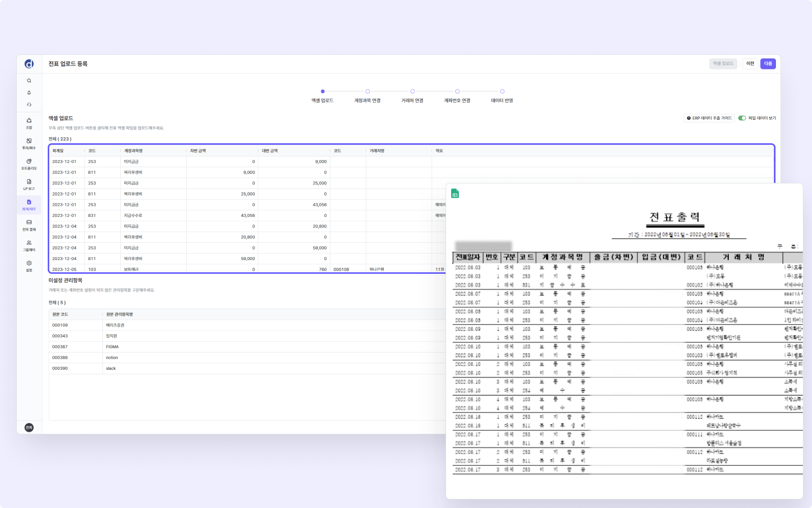Click the 43,056 debit amount cell
The image size is (812, 508).
pyautogui.click(x=222, y=215)
